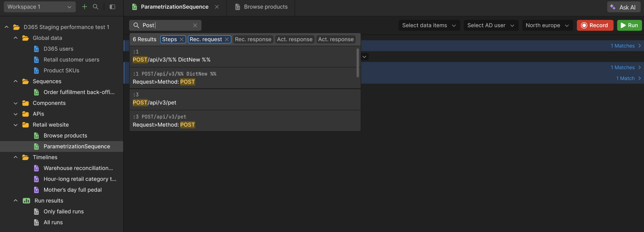Viewport: 644px width, 232px height.
Task: Enable the Rec. response filter chip
Action: click(x=253, y=39)
